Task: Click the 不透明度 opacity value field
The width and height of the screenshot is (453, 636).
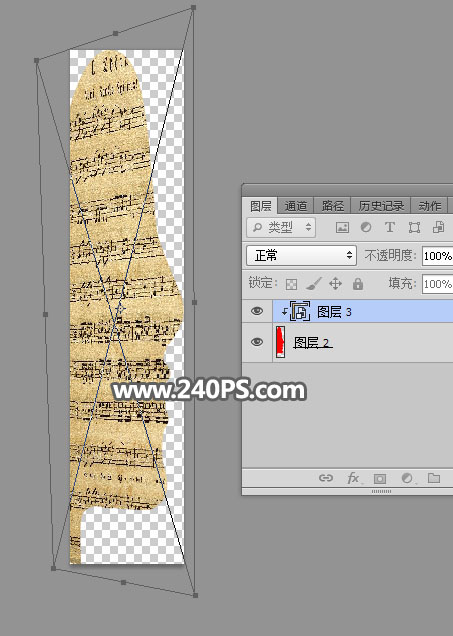Action: pos(437,256)
